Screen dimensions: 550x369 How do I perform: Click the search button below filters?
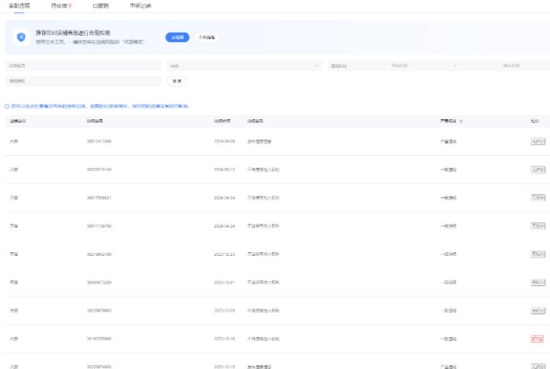coord(177,81)
